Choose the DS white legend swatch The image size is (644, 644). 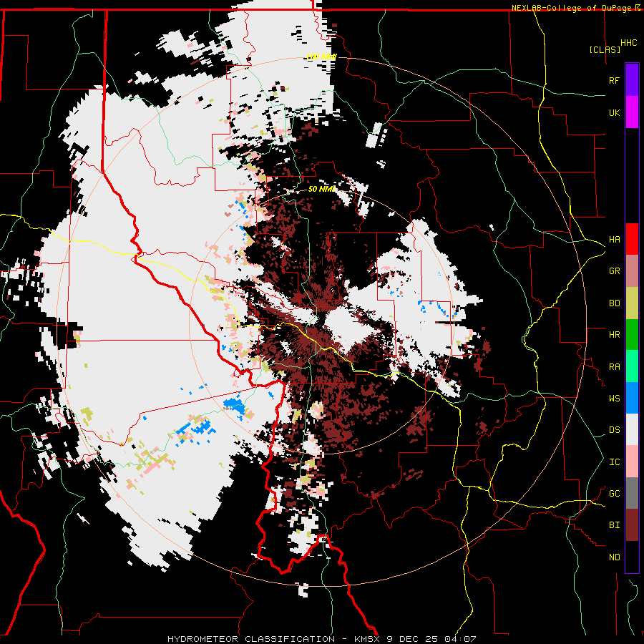632,429
